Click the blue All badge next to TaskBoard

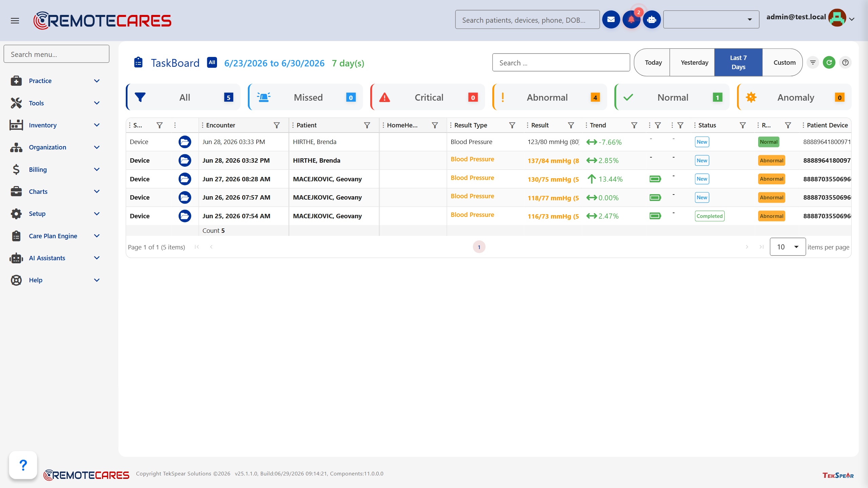point(212,62)
